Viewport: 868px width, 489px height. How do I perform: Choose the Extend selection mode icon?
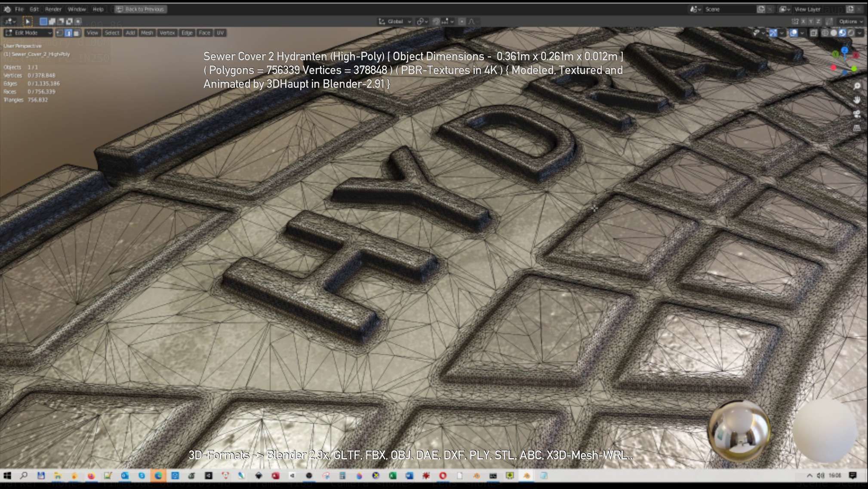coord(52,21)
